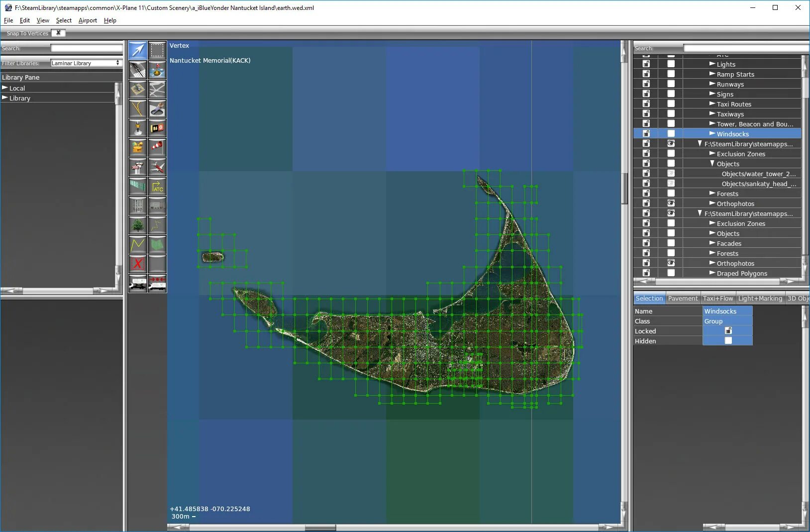The width and height of the screenshot is (810, 532).
Task: Select the dotted String tool
Action: tap(157, 225)
